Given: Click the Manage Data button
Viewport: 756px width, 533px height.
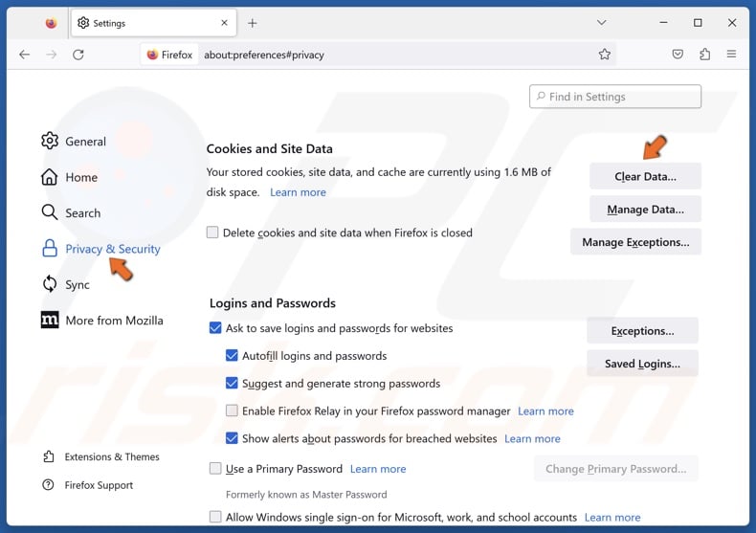Looking at the screenshot, I should tap(645, 210).
